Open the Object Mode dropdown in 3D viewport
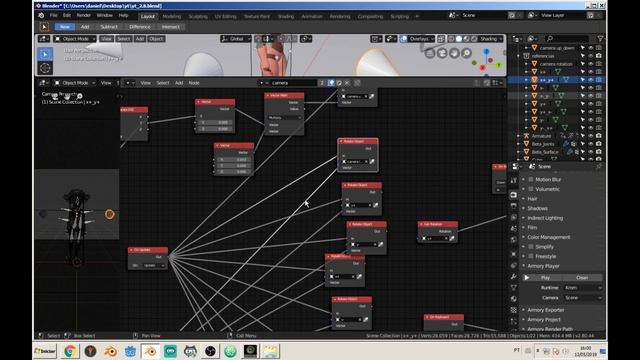 [x=75, y=39]
